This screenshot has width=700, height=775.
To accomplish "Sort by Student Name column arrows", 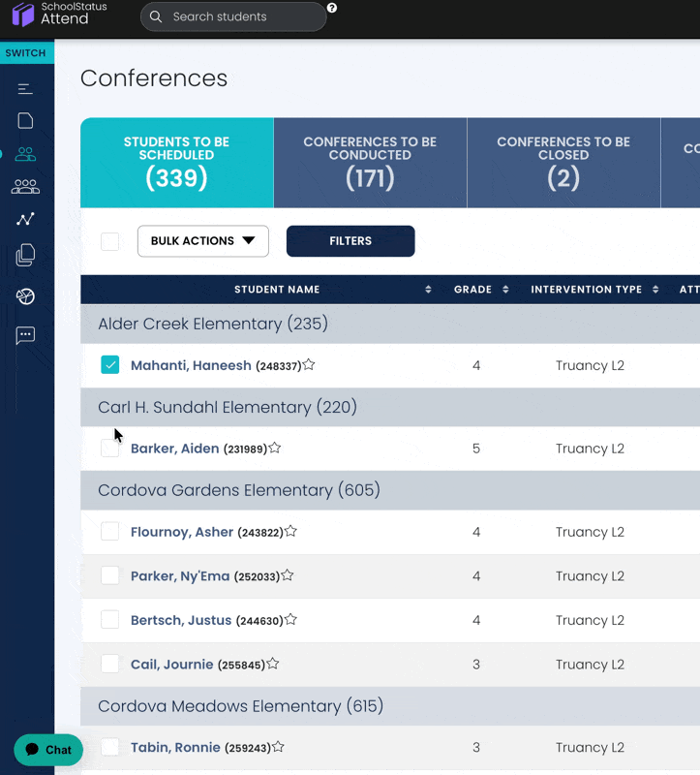I will coord(428,290).
